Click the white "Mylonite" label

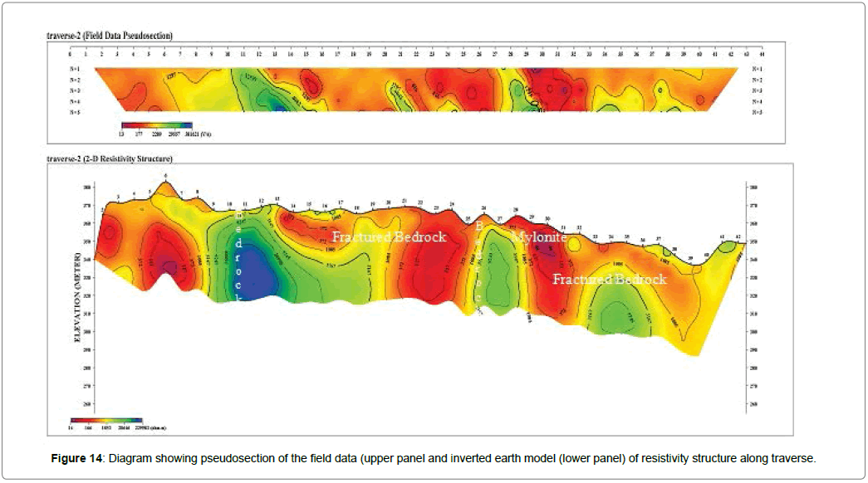[540, 237]
